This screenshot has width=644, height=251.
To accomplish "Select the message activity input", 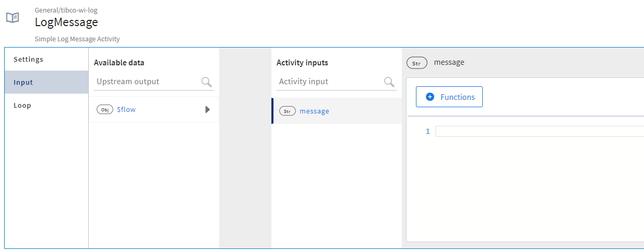I will (314, 111).
